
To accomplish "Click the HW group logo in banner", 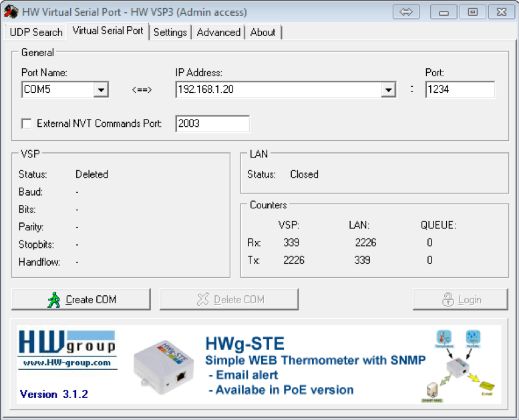I will [67, 343].
